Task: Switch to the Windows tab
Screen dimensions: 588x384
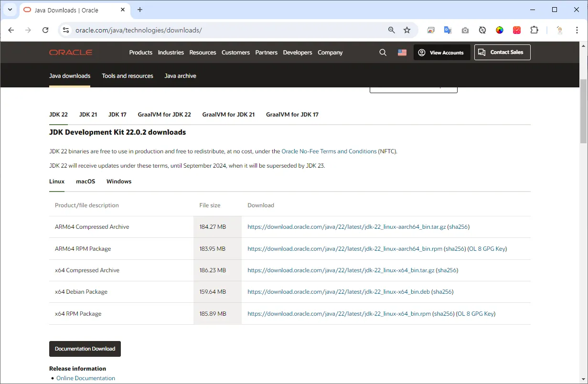Action: [119, 181]
